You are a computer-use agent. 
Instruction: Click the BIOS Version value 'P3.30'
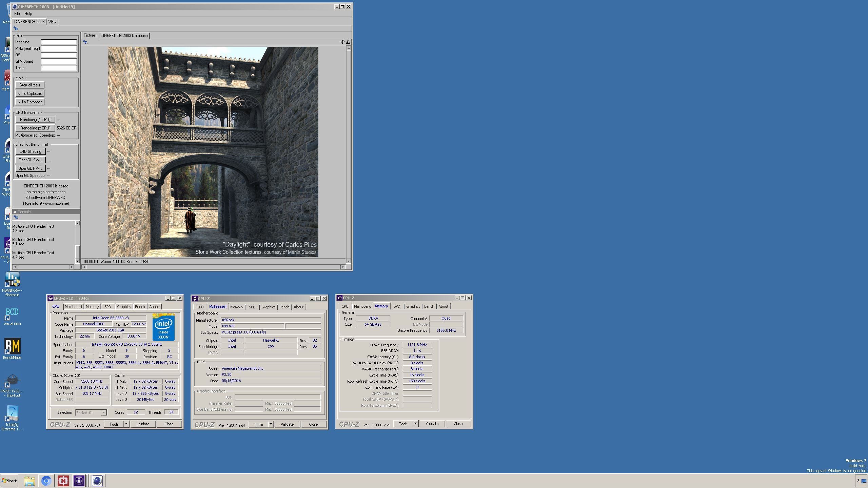tap(271, 374)
